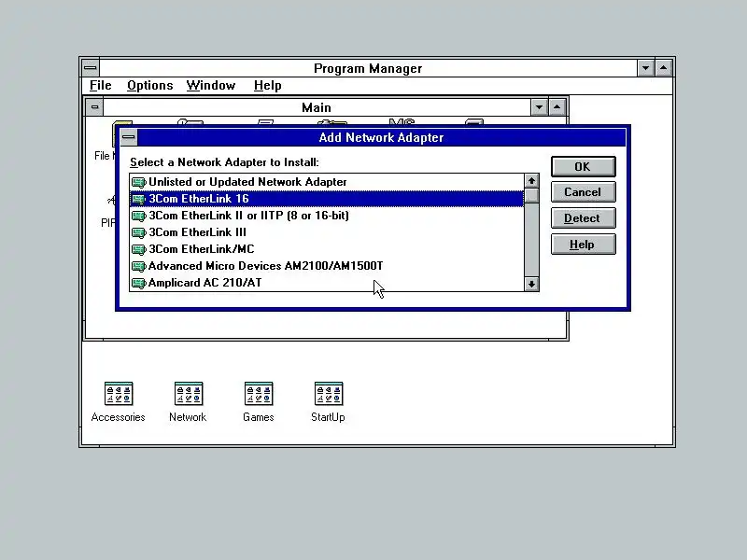Viewport: 747px width, 560px height.
Task: Open the Main window control menu box
Action: 94,106
